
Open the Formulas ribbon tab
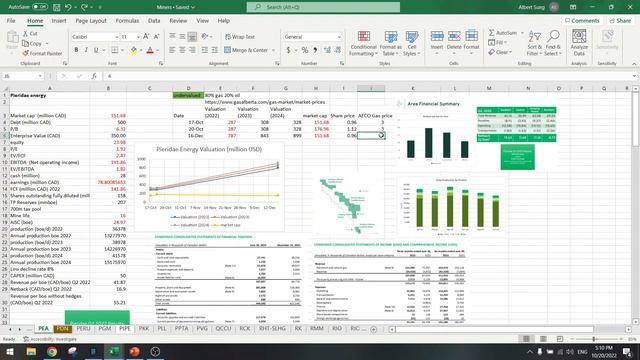coord(127,20)
